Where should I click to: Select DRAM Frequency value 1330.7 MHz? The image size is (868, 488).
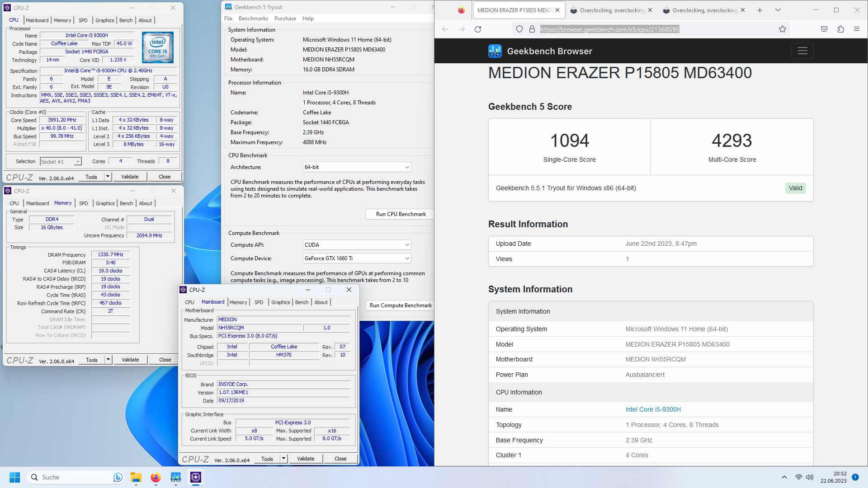pos(110,254)
